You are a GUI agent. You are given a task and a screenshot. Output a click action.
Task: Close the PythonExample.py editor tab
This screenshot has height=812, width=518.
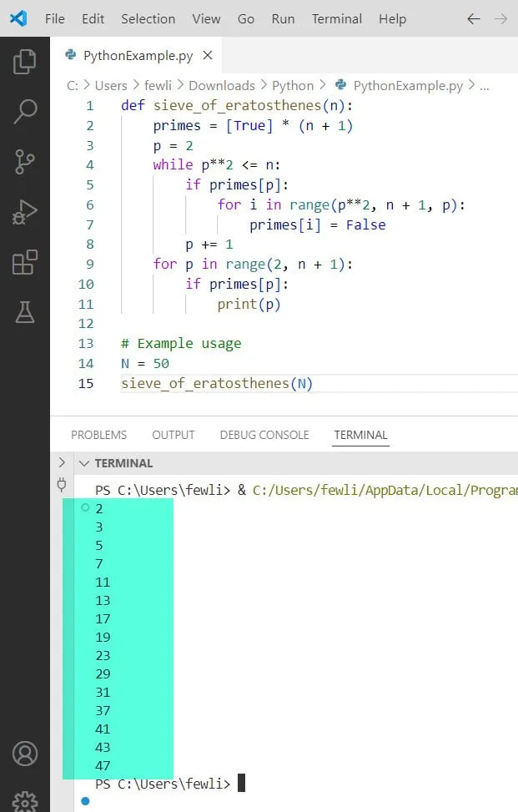208,56
